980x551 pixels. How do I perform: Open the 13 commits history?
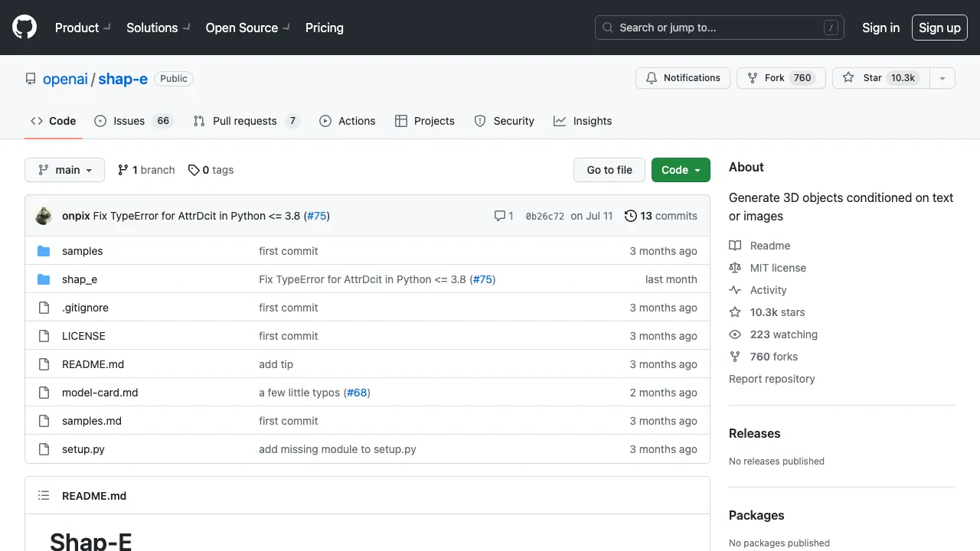click(661, 216)
